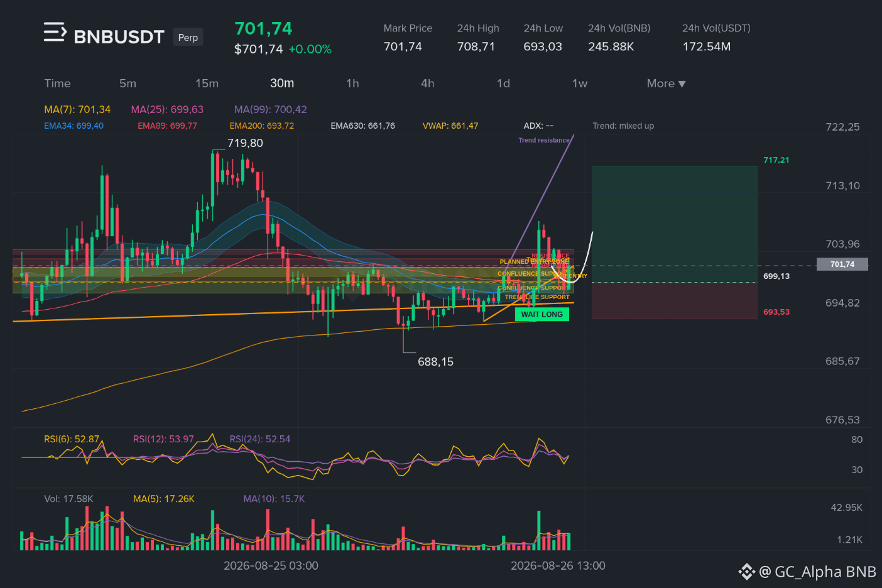
Task: Select the 5m timeframe tab
Action: pos(128,84)
